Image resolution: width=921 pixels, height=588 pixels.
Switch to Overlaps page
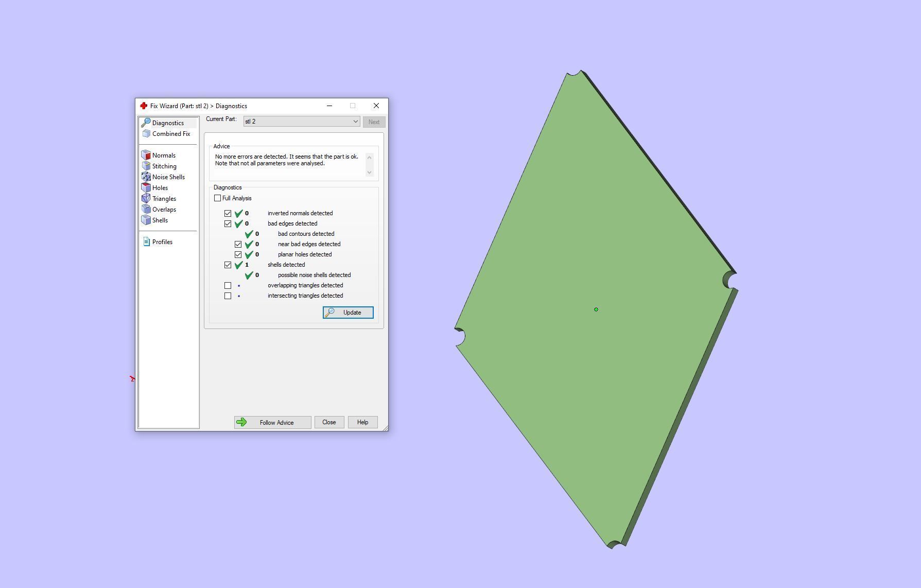coord(164,209)
